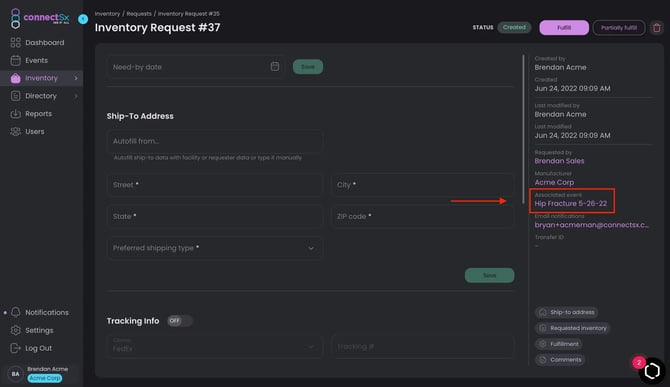Open the Users page
The width and height of the screenshot is (670, 387).
pyautogui.click(x=27, y=132)
